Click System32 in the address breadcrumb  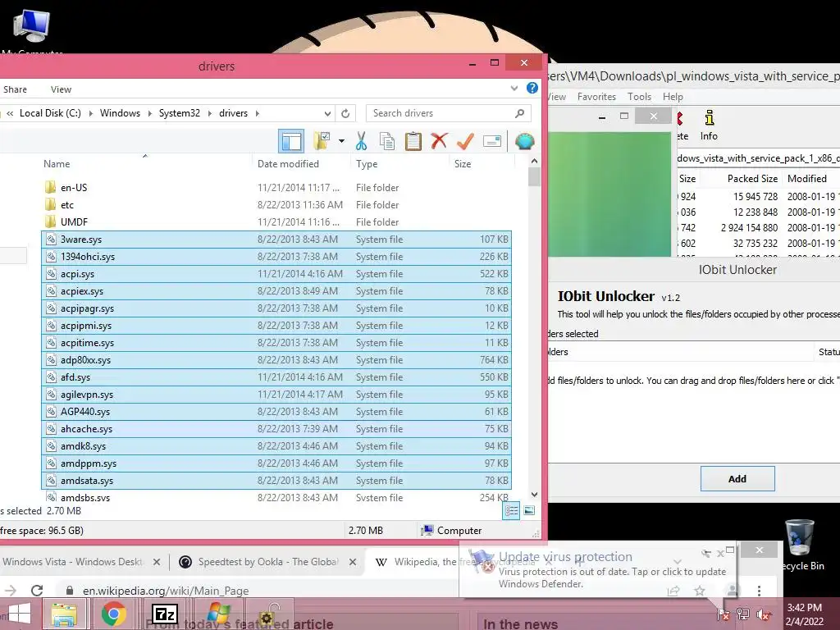tap(180, 113)
